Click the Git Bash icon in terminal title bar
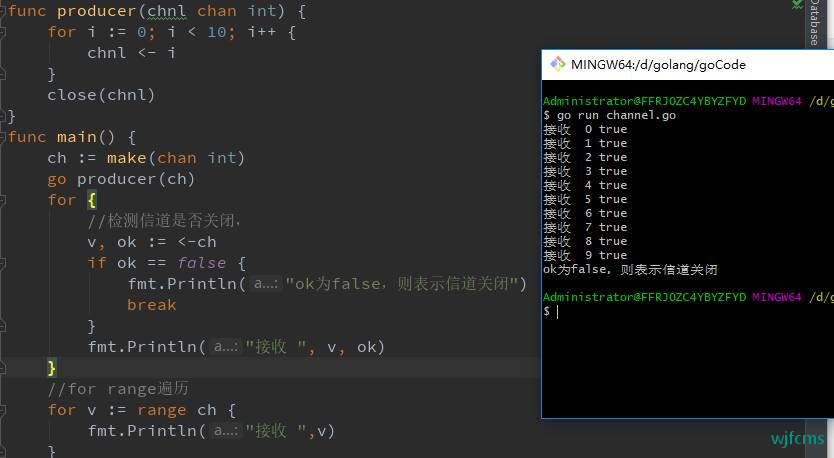 [557, 65]
